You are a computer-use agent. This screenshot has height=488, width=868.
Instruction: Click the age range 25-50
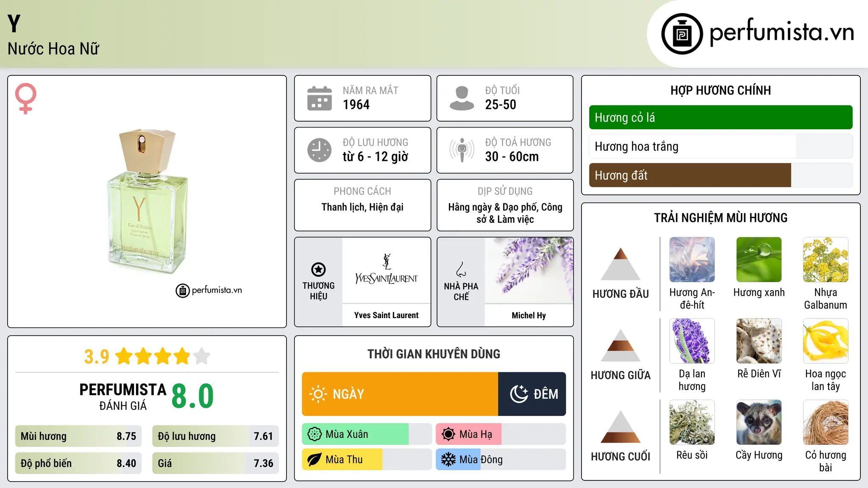click(x=501, y=105)
